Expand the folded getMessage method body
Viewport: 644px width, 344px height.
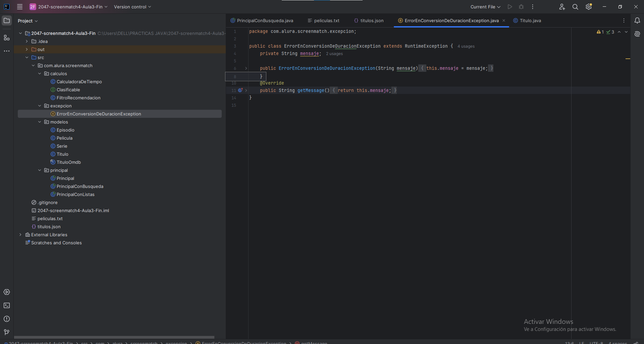[x=246, y=90]
